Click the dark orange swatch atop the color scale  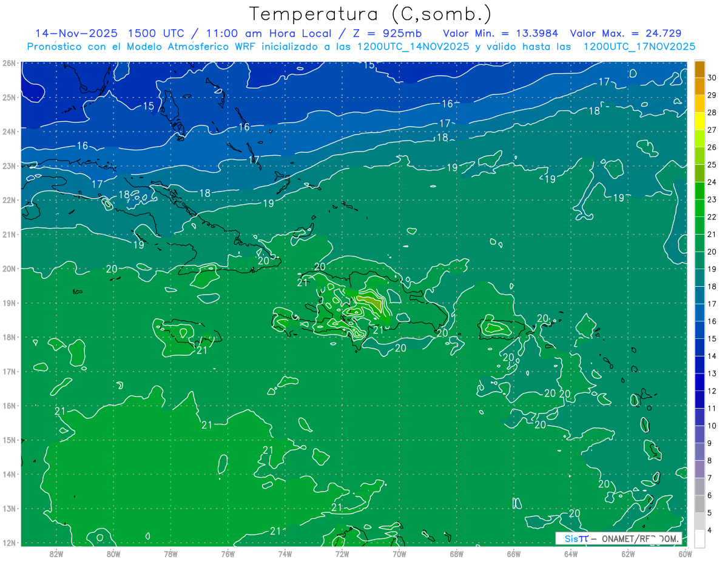coord(699,70)
